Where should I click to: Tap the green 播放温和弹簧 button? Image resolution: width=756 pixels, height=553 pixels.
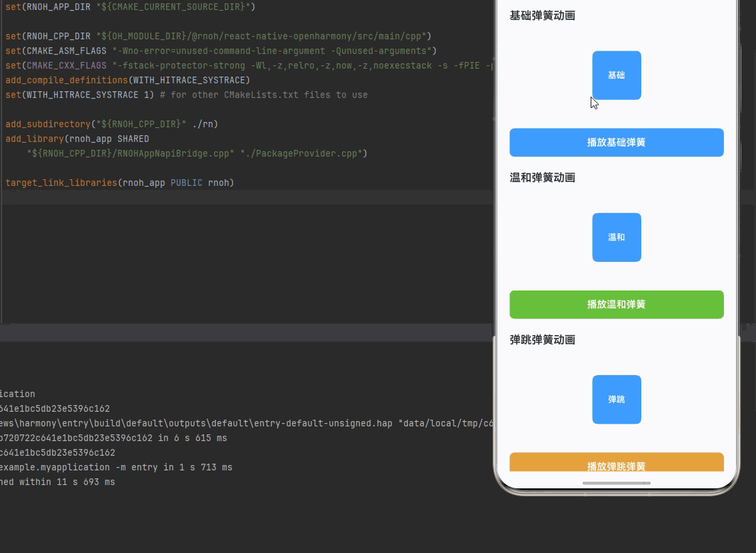point(616,304)
